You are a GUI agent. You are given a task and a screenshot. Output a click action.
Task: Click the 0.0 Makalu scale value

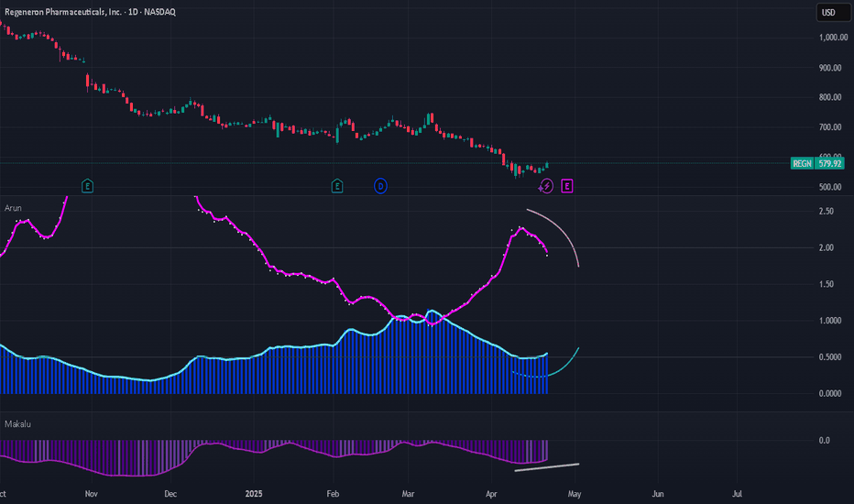[824, 440]
